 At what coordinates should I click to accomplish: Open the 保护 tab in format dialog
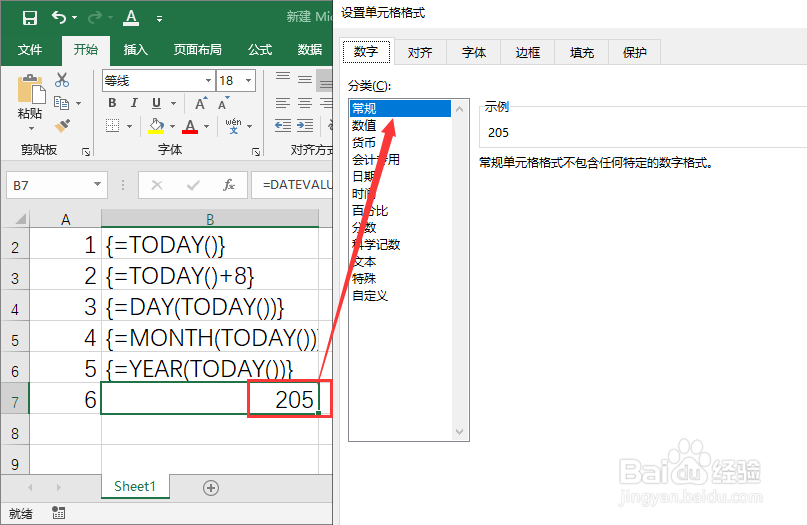(635, 52)
